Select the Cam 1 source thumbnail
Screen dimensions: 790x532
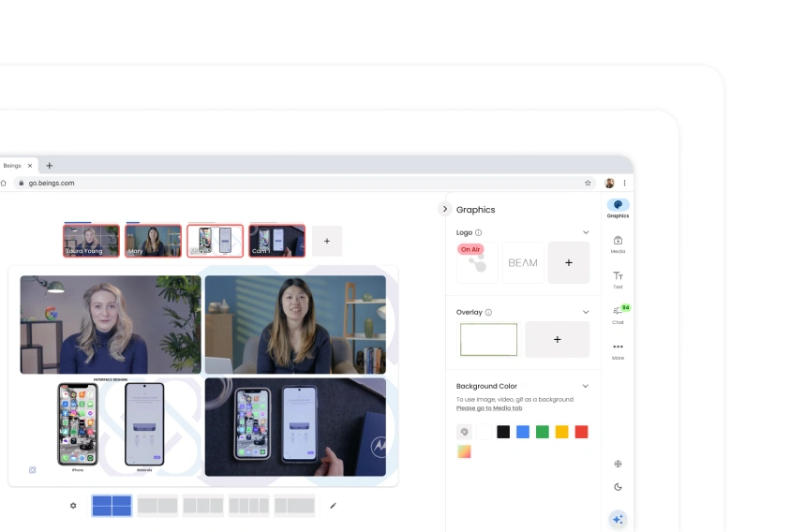coord(277,241)
